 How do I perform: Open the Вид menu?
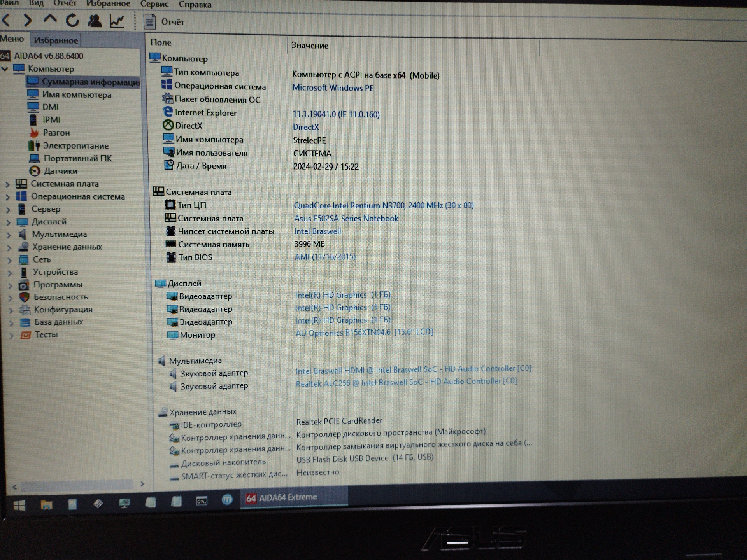pos(36,3)
